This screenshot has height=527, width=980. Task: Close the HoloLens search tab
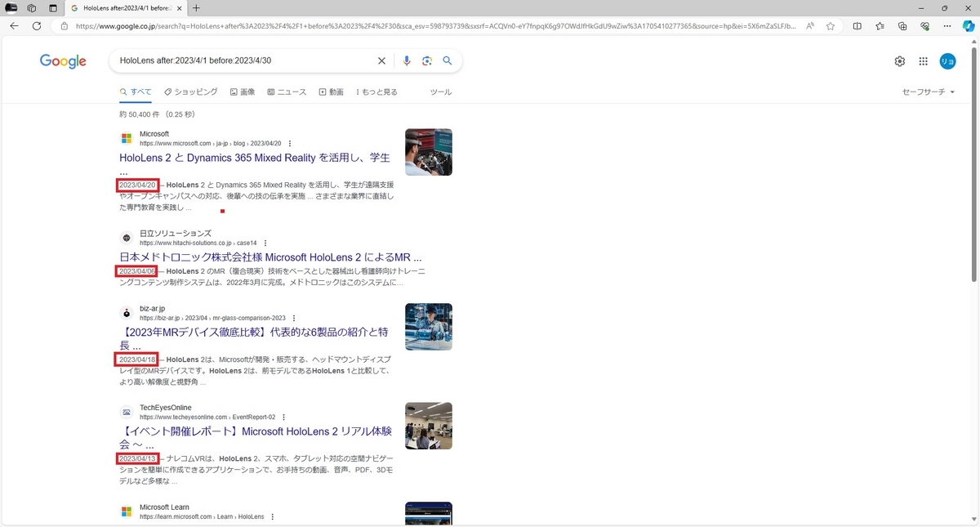coord(180,7)
